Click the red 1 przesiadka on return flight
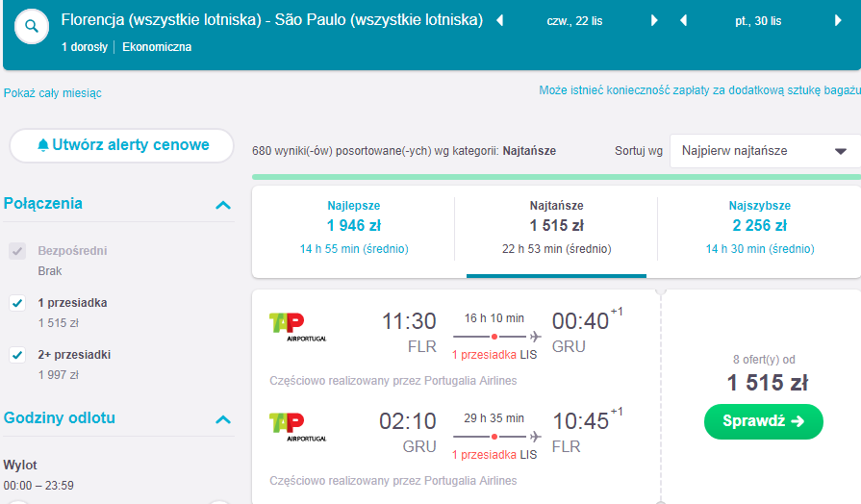 pyautogui.click(x=484, y=455)
